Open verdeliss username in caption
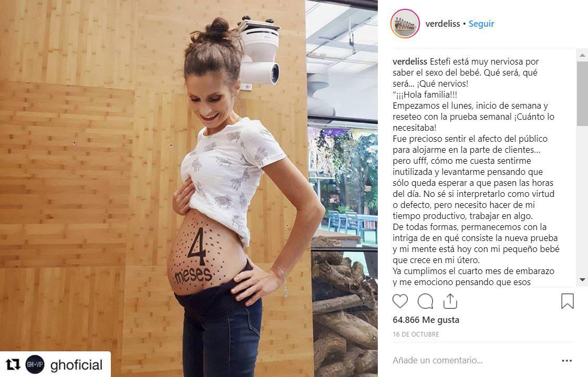Image resolution: width=588 pixels, height=377 pixels. (x=410, y=61)
